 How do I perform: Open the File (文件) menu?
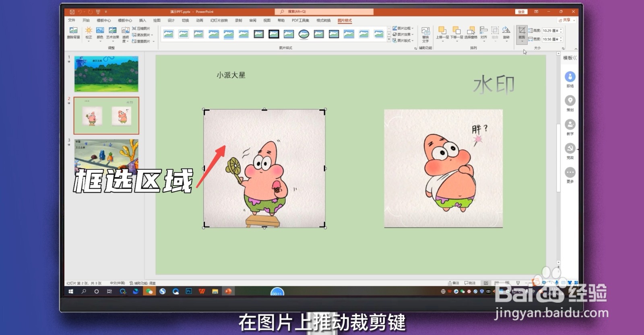pyautogui.click(x=72, y=20)
